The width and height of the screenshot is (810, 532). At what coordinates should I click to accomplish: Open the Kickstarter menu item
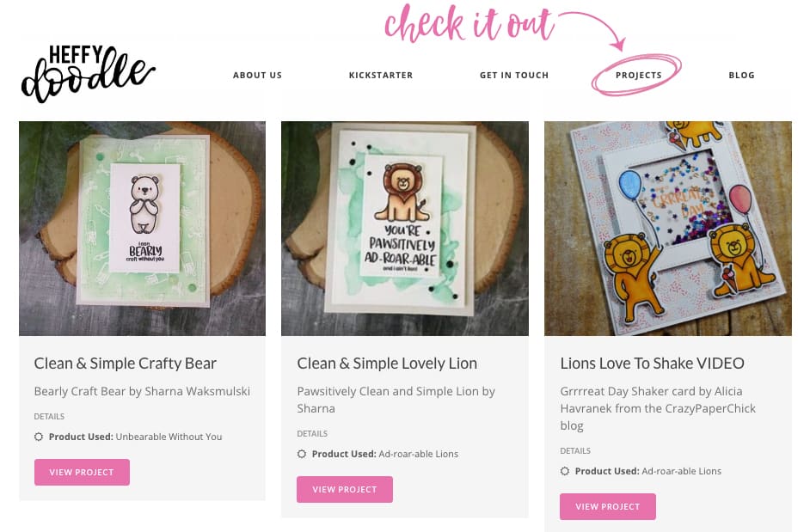[381, 76]
